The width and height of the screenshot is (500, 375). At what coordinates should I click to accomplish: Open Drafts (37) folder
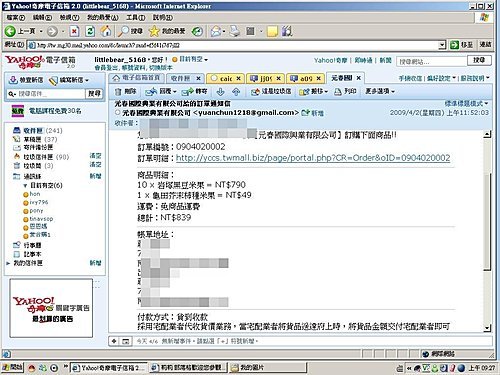(x=35, y=139)
